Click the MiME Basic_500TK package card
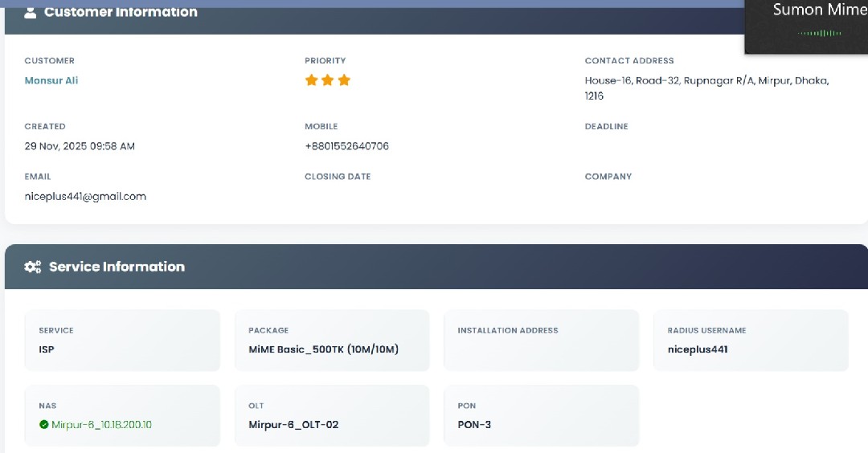868x453 pixels. point(332,341)
